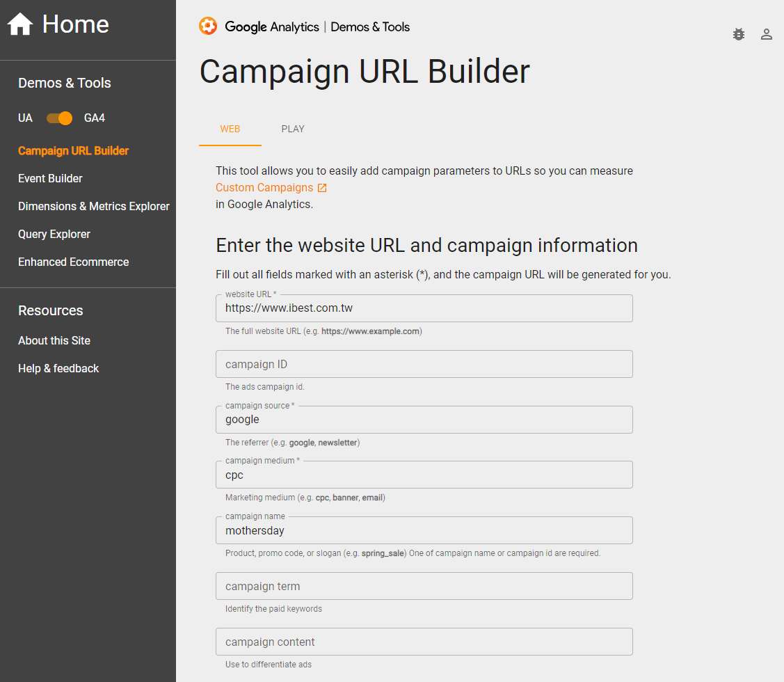Focus the campaign term input field
This screenshot has width=784, height=682.
(x=424, y=586)
